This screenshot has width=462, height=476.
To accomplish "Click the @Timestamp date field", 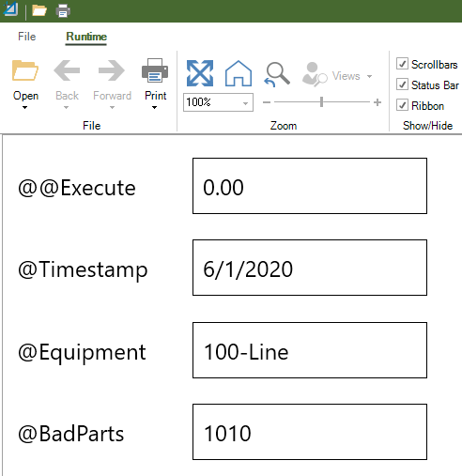I will (x=310, y=268).
